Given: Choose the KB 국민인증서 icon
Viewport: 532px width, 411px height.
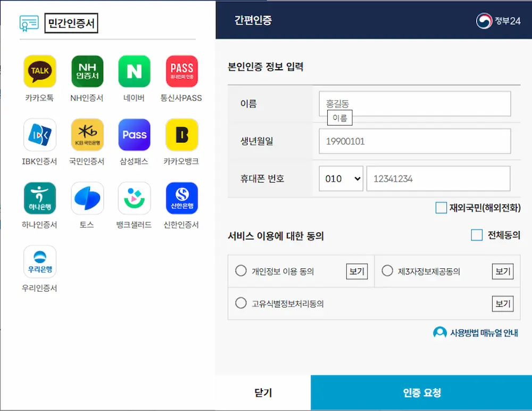Looking at the screenshot, I should pyautogui.click(x=87, y=135).
